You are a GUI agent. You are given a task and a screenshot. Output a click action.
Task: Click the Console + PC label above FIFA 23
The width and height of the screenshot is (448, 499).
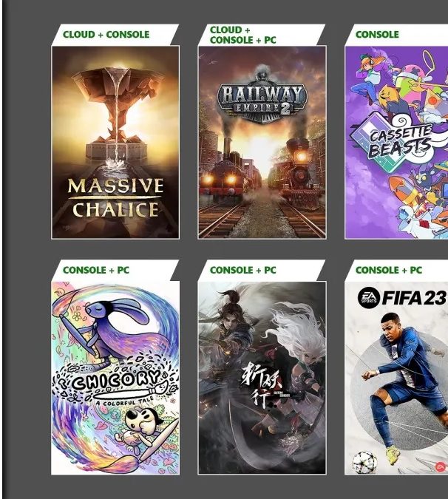click(x=389, y=270)
